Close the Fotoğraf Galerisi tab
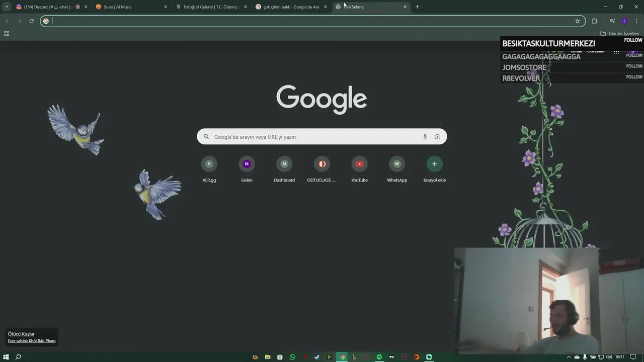Screen dimensions: 644x362 tap(246, 7)
